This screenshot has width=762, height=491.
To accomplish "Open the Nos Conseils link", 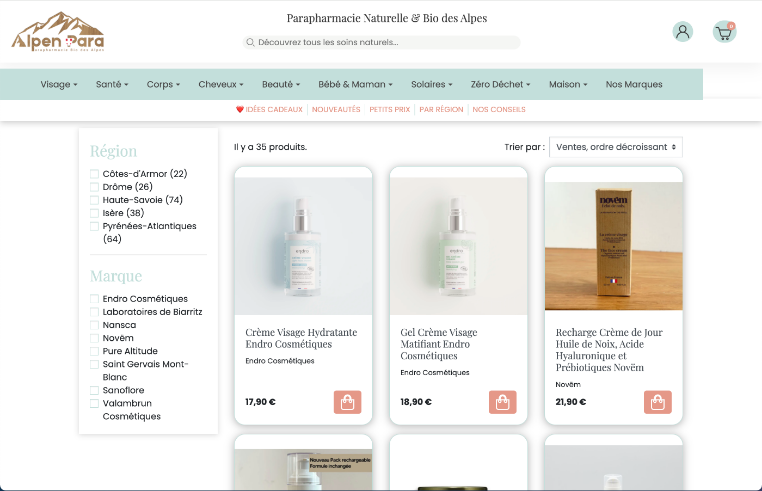I will pyautogui.click(x=499, y=109).
